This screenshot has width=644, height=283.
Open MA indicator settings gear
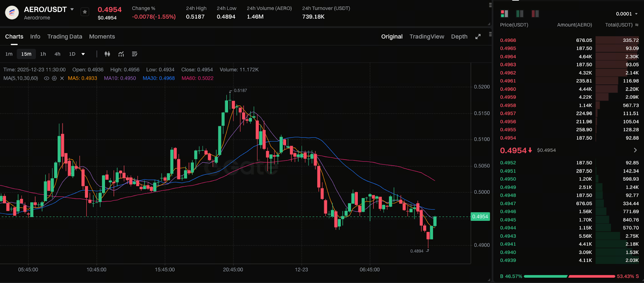[x=54, y=78]
